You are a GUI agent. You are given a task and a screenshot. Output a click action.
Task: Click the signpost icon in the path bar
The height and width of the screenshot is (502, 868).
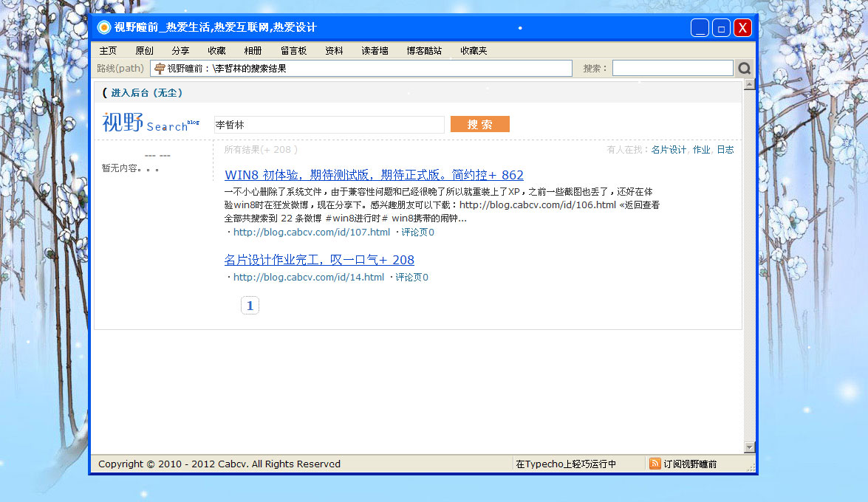[x=160, y=67]
